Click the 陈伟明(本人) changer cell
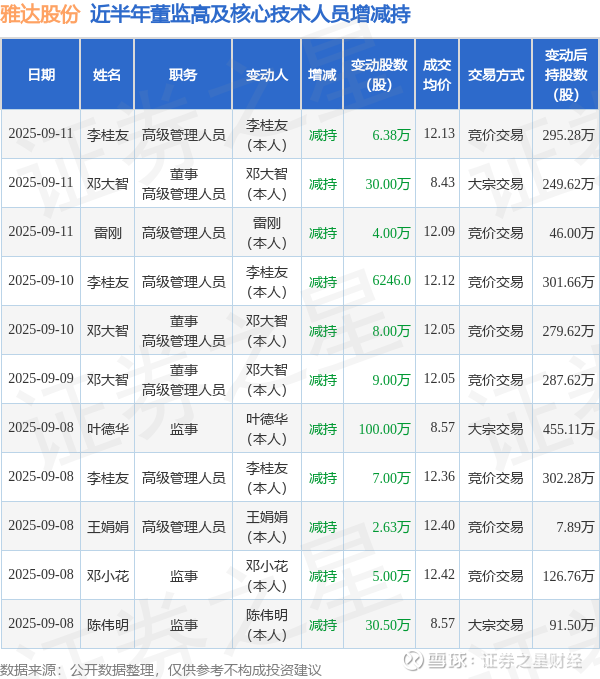The width and height of the screenshot is (600, 679). click(x=267, y=624)
